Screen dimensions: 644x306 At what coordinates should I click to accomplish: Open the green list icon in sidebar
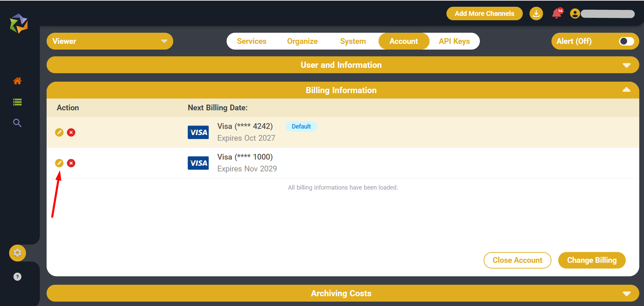pos(17,102)
